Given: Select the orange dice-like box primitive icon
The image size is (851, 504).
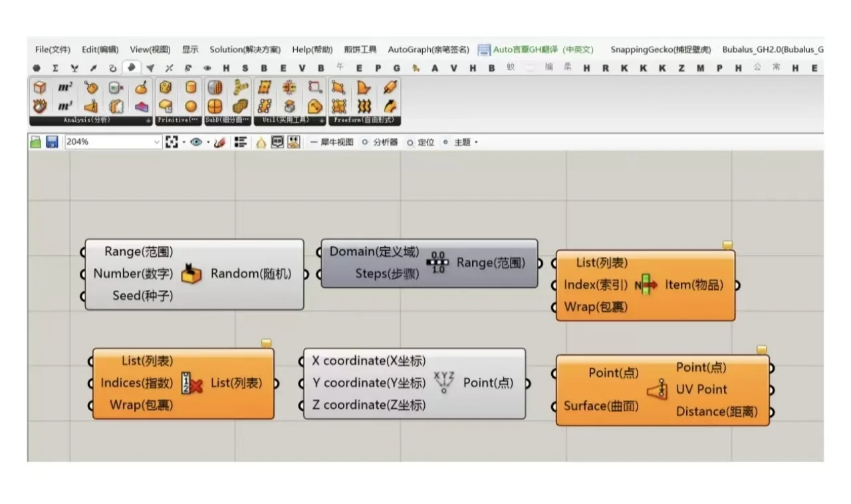Looking at the screenshot, I should click(166, 87).
